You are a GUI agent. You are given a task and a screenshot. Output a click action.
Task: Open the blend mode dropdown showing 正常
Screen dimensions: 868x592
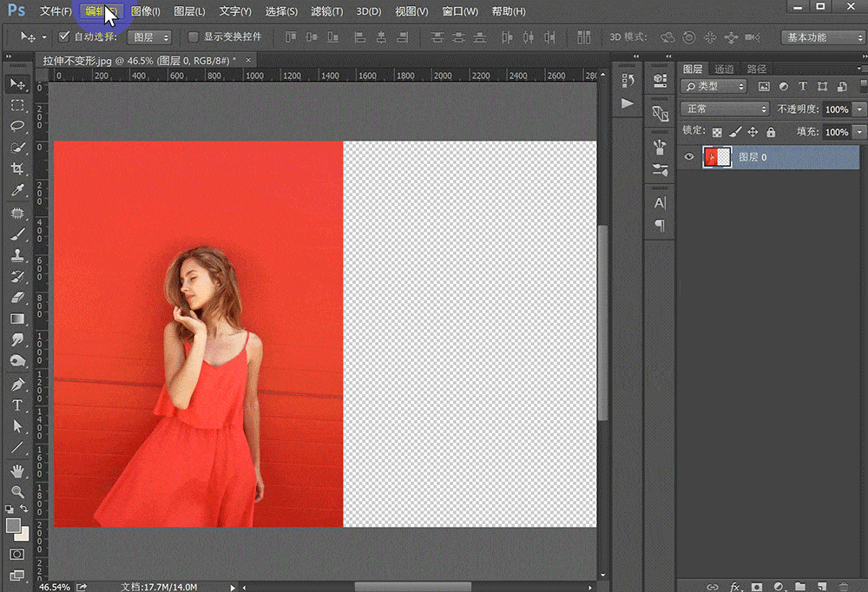point(724,109)
